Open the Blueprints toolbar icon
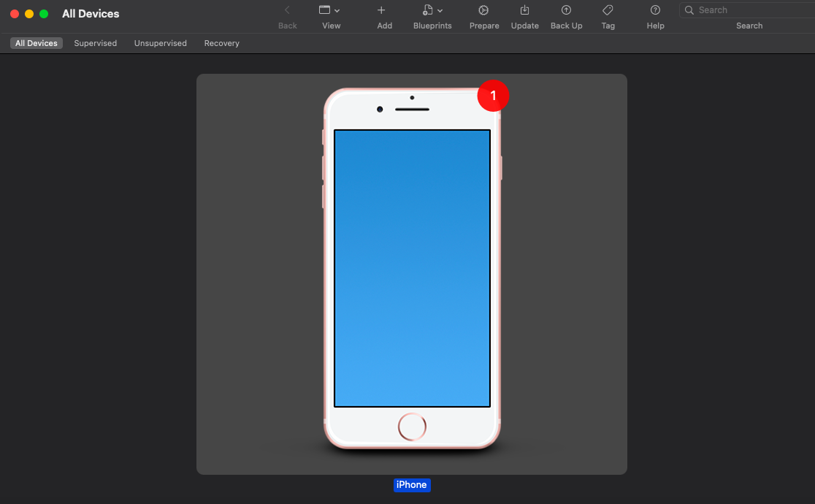Image resolution: width=815 pixels, height=504 pixels. [x=427, y=10]
